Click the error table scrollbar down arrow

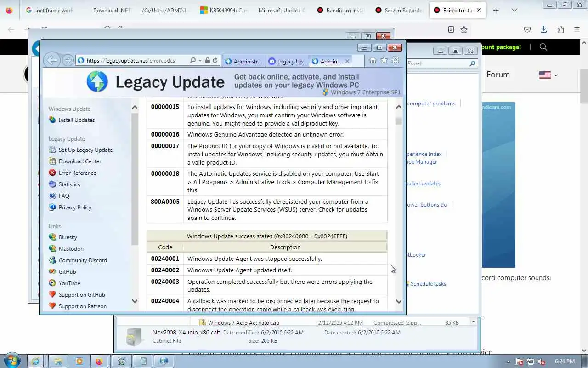pos(399,301)
